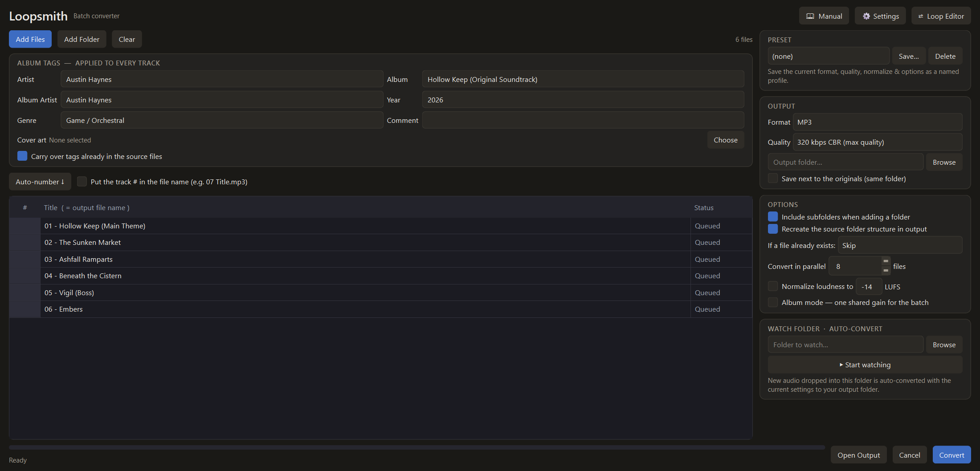
Task: Enable Save next to the originals
Action: (x=773, y=179)
